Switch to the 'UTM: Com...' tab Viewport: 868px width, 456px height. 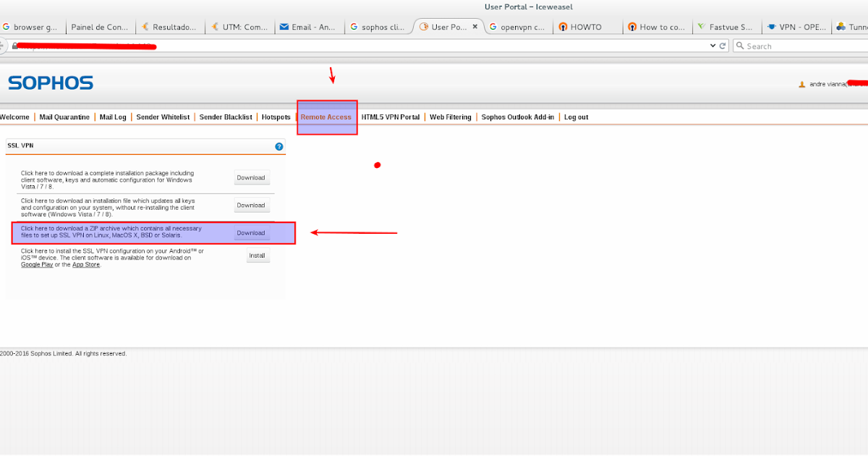pos(239,27)
